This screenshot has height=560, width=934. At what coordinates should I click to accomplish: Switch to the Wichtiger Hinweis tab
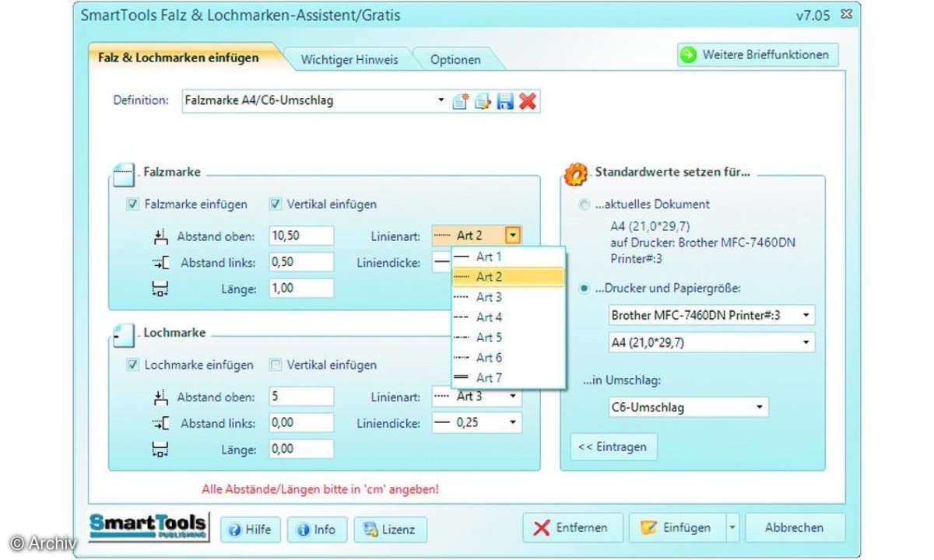pos(349,59)
